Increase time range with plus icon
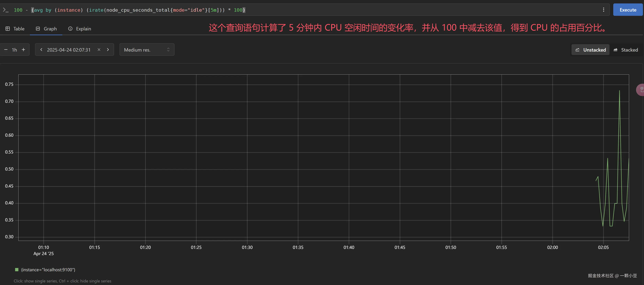Screen dimensions: 644x285 point(24,50)
